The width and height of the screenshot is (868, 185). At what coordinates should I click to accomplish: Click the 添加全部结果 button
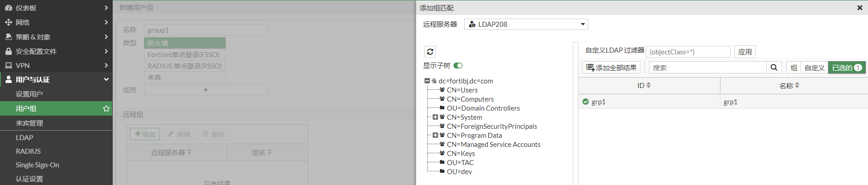point(611,68)
